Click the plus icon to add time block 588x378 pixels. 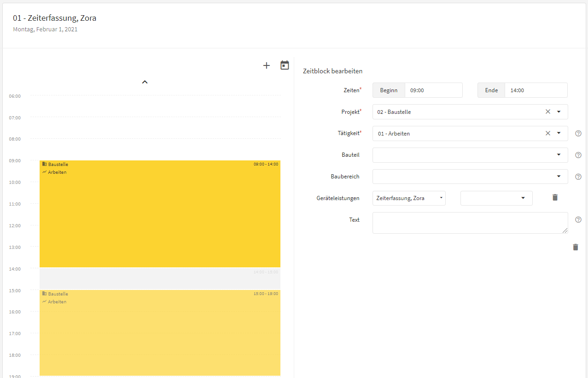pyautogui.click(x=266, y=65)
